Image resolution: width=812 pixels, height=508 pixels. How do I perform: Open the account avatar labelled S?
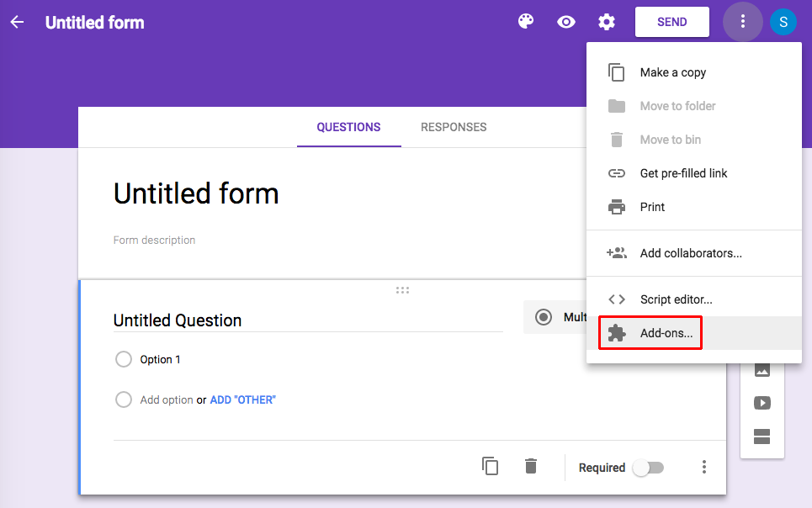click(783, 22)
